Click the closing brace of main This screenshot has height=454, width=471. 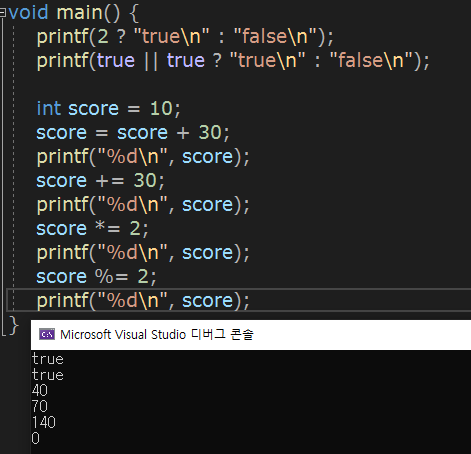14,325
